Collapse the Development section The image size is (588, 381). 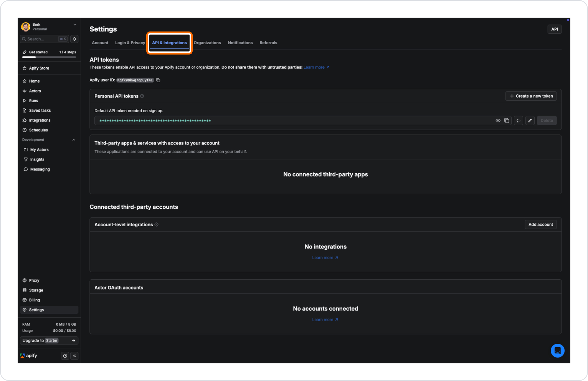click(74, 140)
